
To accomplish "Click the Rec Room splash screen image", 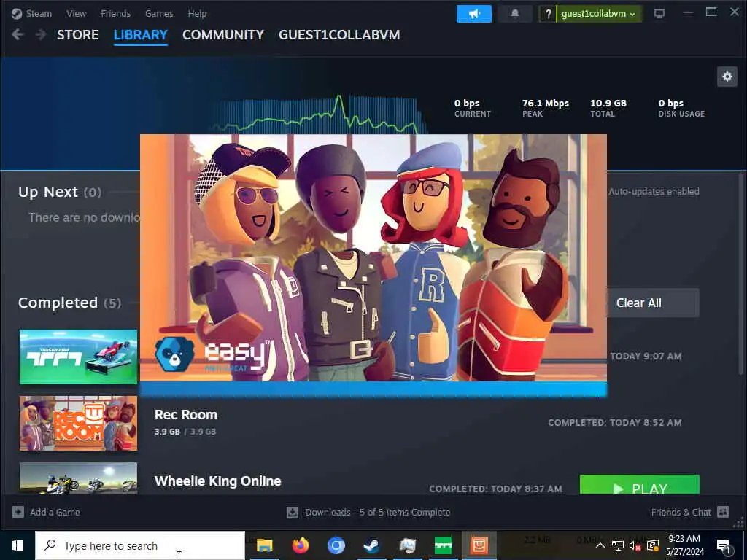I will pos(373,257).
